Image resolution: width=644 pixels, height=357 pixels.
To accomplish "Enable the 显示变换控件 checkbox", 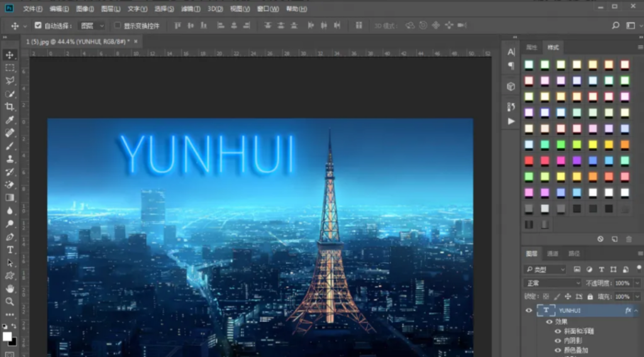I will (118, 26).
